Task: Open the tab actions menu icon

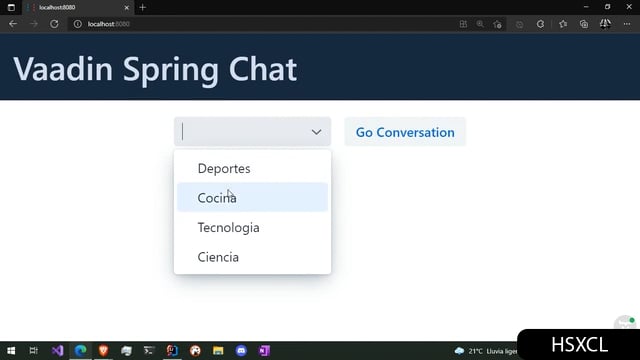Action: [x=11, y=7]
